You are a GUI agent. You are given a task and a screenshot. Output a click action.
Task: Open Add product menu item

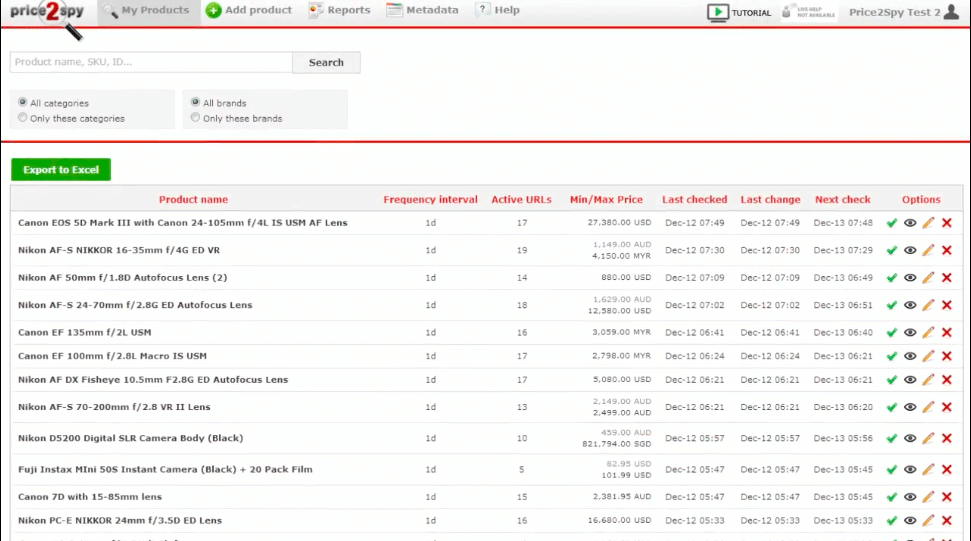tap(249, 11)
